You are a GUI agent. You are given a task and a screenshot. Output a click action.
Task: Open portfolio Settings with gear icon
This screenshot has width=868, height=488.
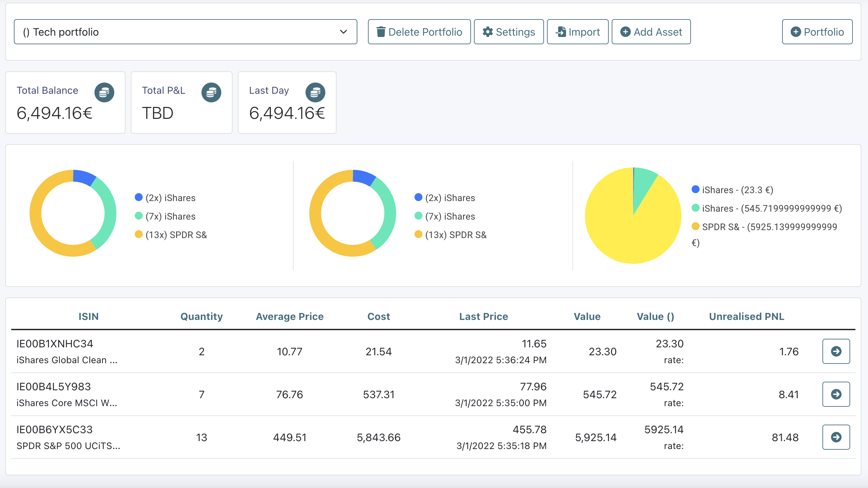pos(508,32)
